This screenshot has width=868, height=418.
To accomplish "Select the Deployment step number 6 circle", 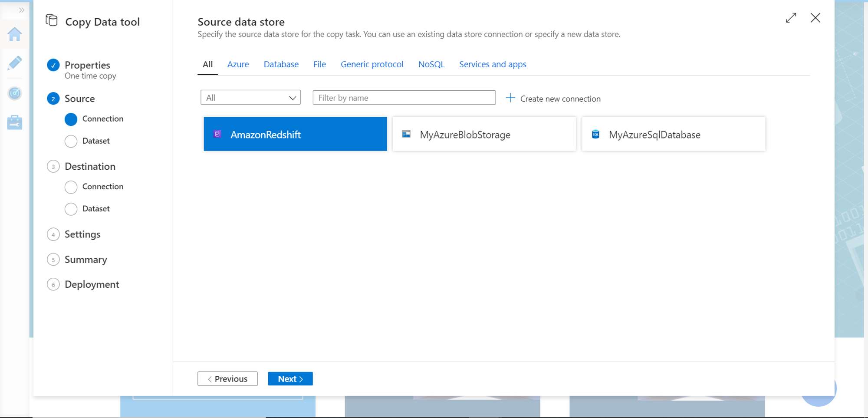I will tap(53, 284).
